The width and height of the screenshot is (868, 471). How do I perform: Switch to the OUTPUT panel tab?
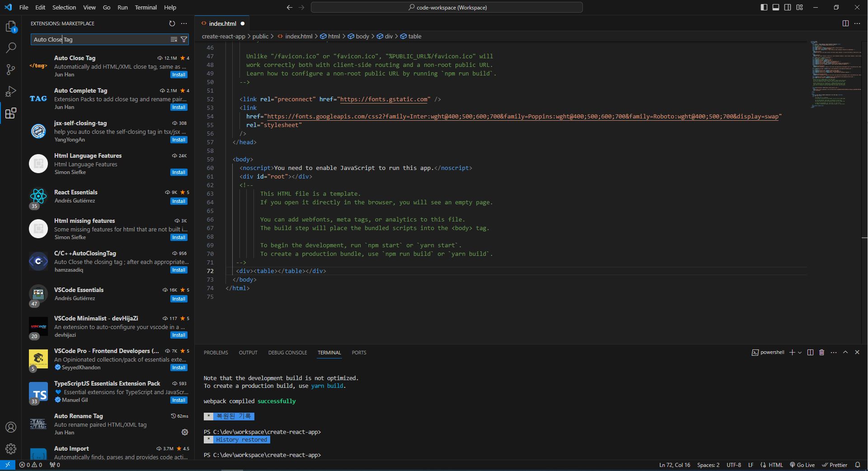(248, 353)
